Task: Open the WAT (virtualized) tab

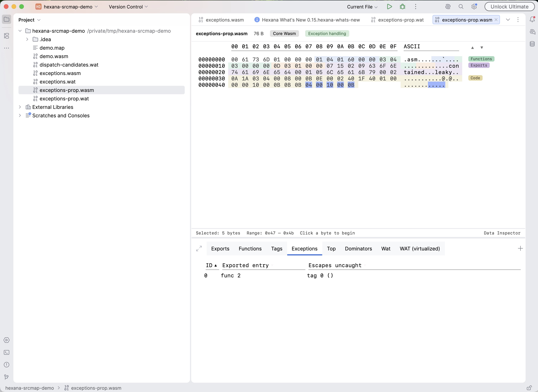Action: (x=420, y=249)
